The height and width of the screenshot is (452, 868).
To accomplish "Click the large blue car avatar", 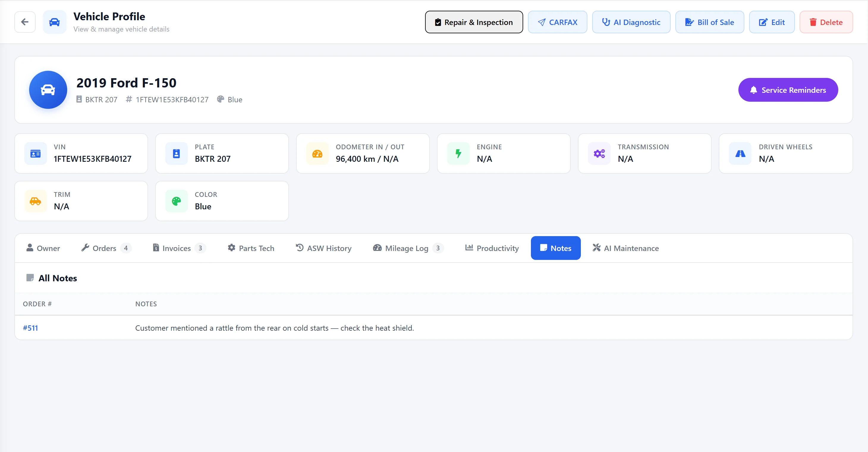I will point(48,90).
